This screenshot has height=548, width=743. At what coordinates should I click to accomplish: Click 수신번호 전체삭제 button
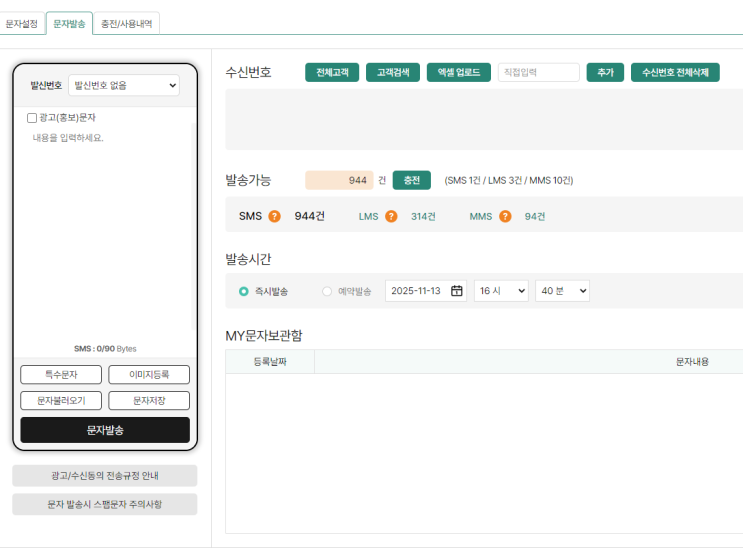(x=675, y=73)
